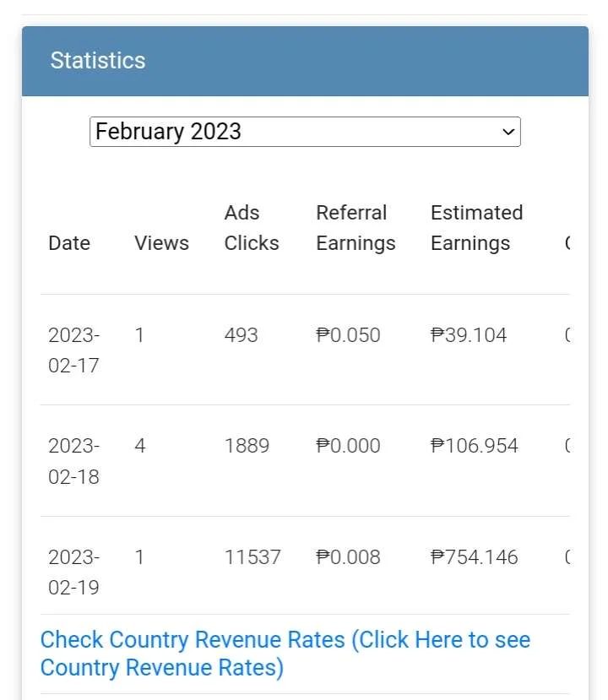Select the Date column header

pos(69,243)
